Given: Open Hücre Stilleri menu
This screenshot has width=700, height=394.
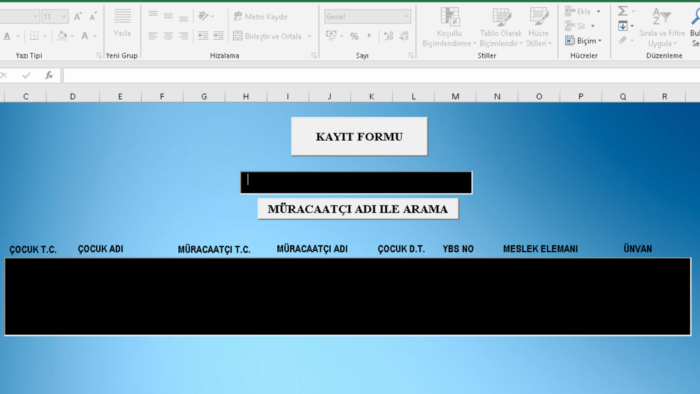Looking at the screenshot, I should 538,27.
